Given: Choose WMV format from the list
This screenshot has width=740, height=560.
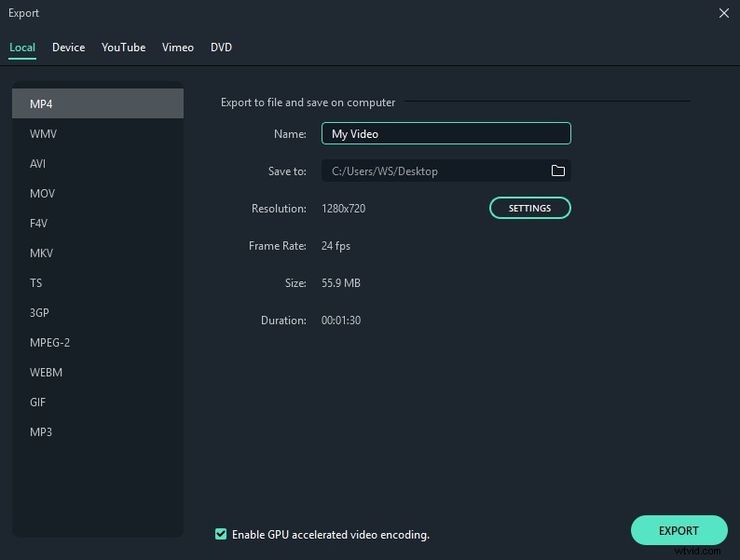Looking at the screenshot, I should (98, 133).
